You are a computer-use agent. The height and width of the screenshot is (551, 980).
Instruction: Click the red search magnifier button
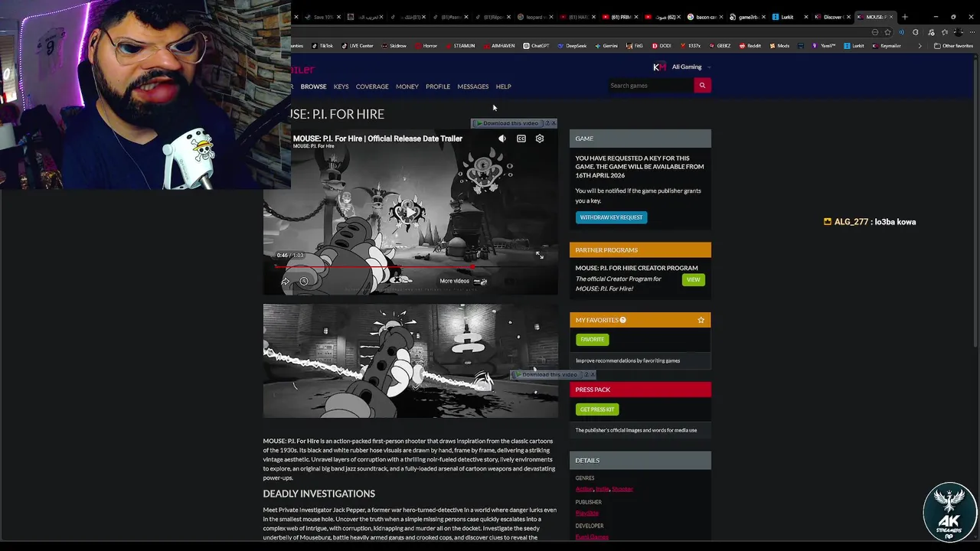(702, 86)
